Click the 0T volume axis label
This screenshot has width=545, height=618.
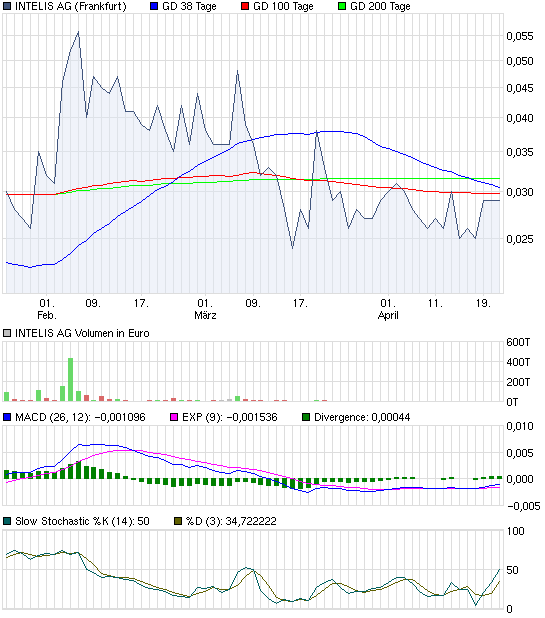point(512,402)
